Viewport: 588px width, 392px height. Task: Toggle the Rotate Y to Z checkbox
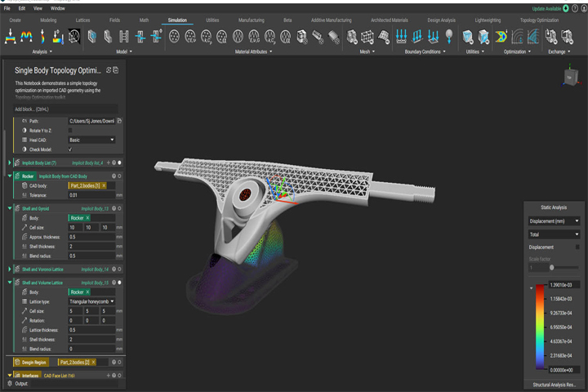(70, 130)
